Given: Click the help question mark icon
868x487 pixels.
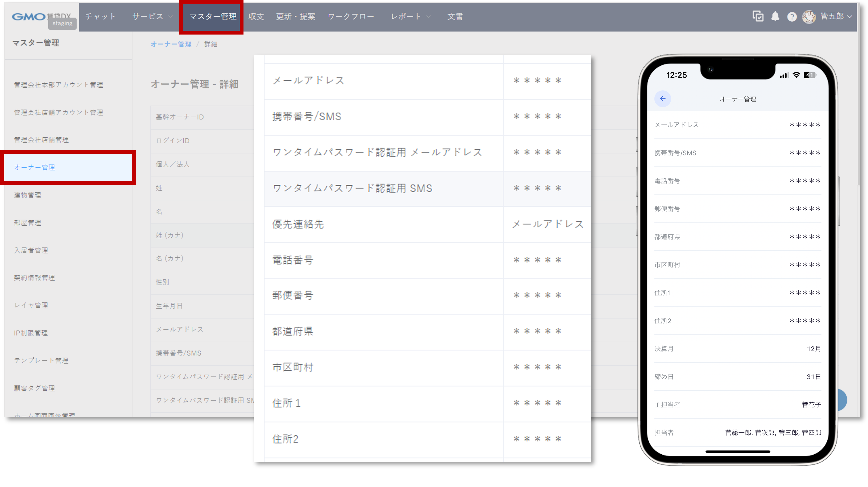Looking at the screenshot, I should coord(792,16).
